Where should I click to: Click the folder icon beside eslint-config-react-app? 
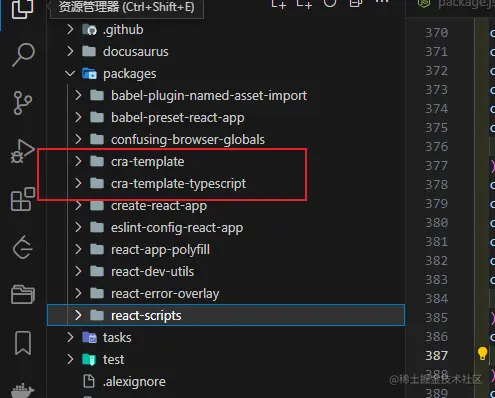[97, 227]
